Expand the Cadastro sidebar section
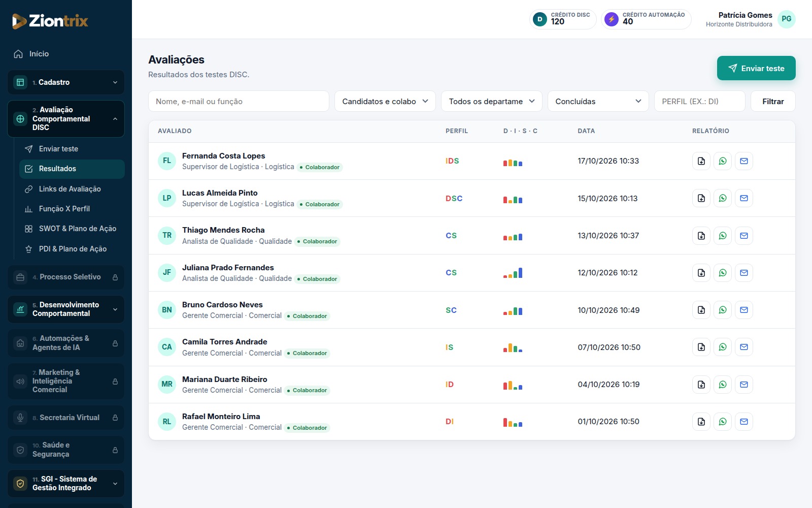Viewport: 812px width, 508px height. (x=66, y=82)
